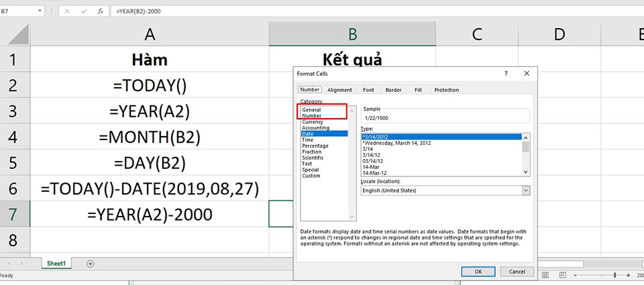Select the Date category
644x285 pixels.
pos(325,134)
